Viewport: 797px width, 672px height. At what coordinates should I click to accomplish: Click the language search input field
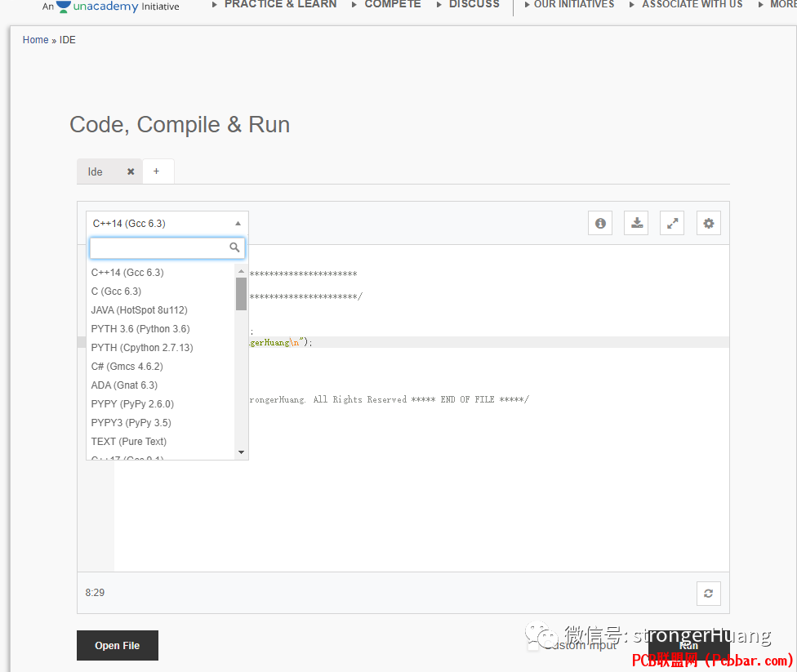tap(167, 248)
